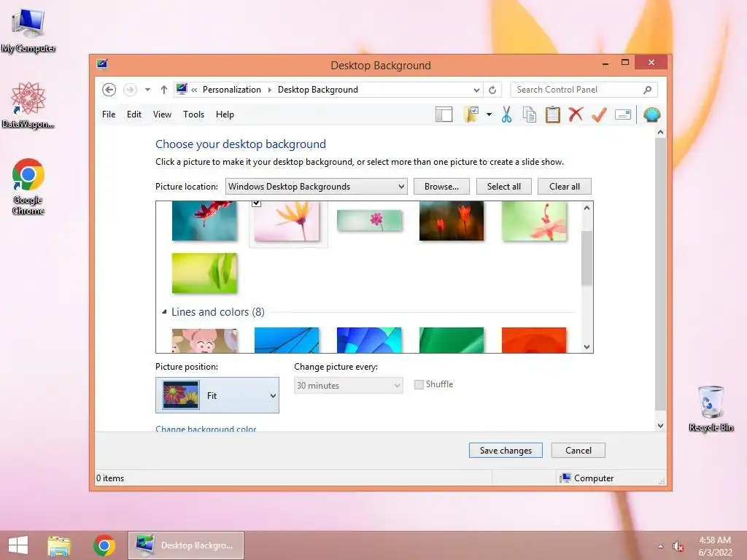Image resolution: width=747 pixels, height=560 pixels.
Task: Click the search magnifier icon
Action: click(648, 90)
